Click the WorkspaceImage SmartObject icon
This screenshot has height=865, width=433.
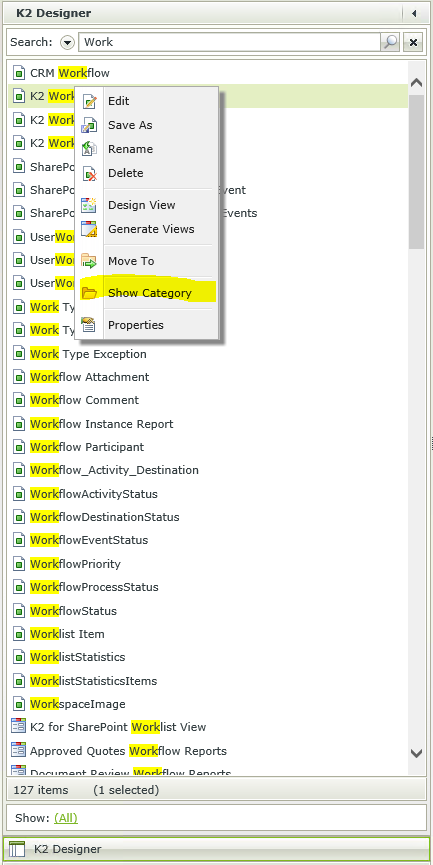19,704
